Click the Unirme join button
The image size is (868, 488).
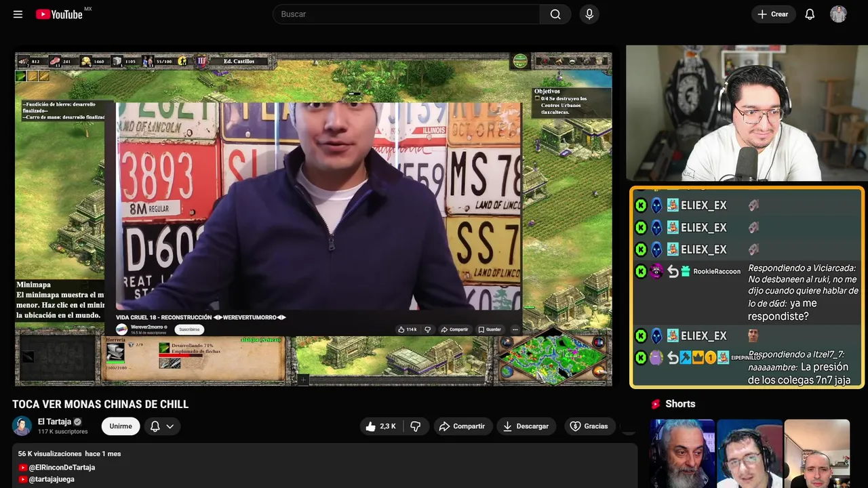tap(121, 426)
